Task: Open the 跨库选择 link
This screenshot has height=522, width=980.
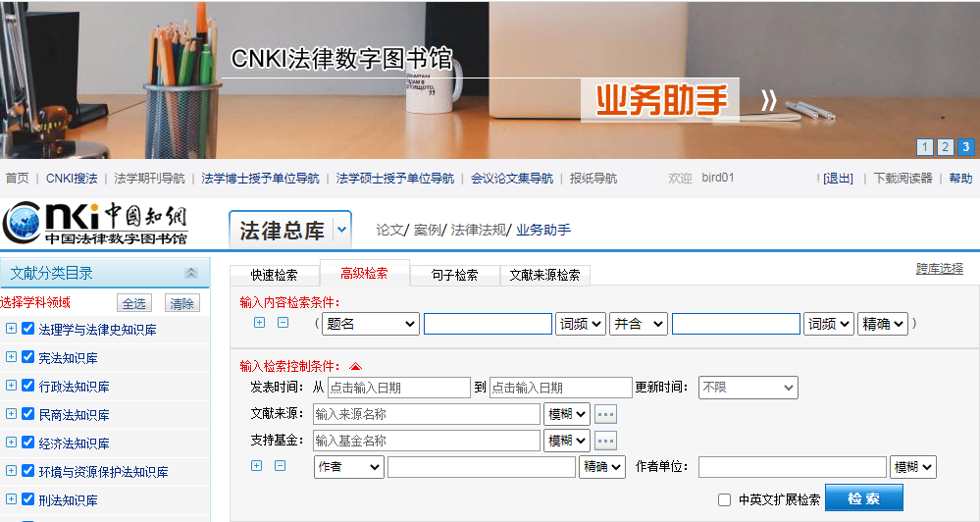Action: [x=940, y=269]
